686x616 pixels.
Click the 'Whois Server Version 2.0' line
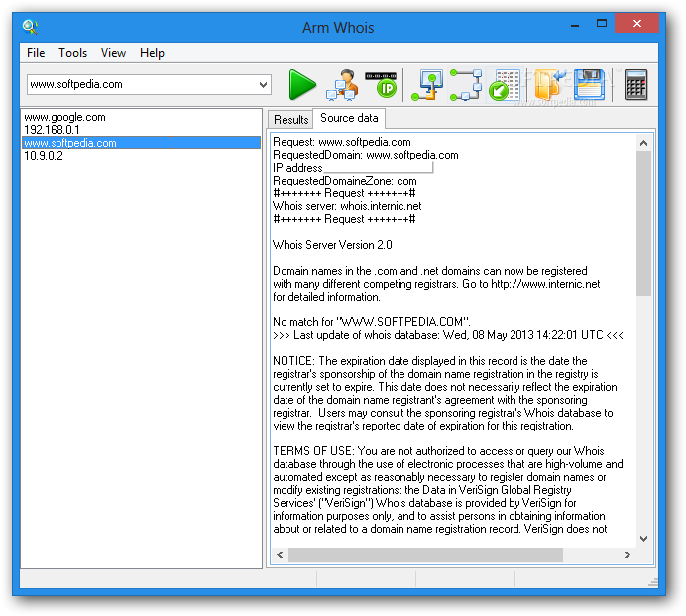332,245
